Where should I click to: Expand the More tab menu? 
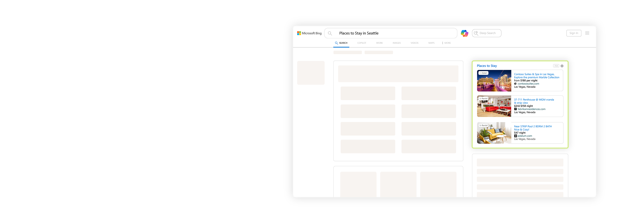click(x=446, y=43)
